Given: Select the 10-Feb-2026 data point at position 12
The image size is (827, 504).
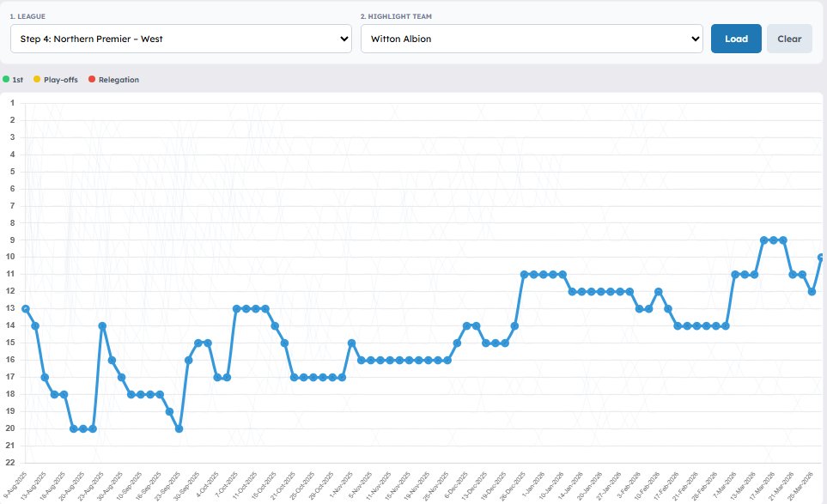Looking at the screenshot, I should point(658,292).
